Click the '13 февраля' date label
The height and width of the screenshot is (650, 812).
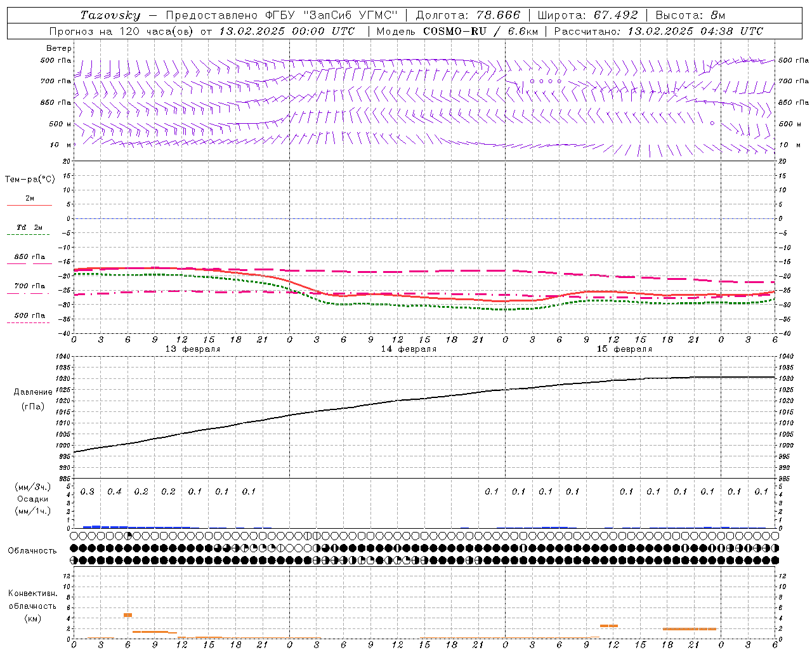click(x=193, y=349)
